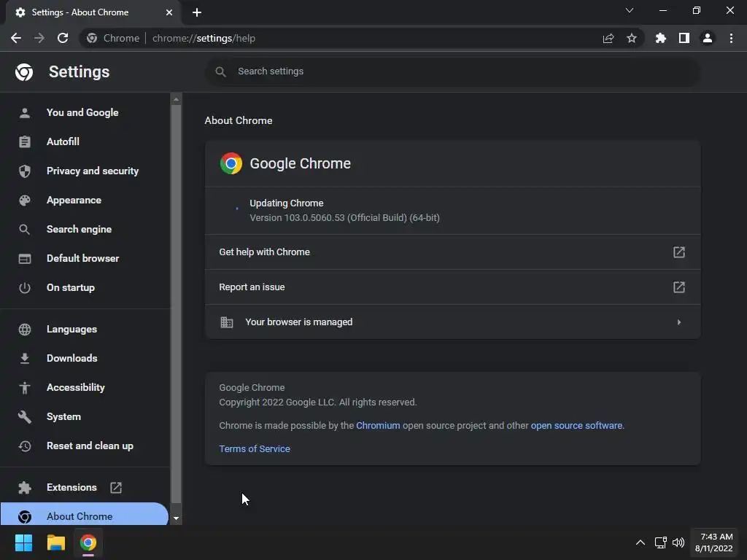The width and height of the screenshot is (747, 560).
Task: Click the site info icon in address bar
Action: [x=92, y=38]
